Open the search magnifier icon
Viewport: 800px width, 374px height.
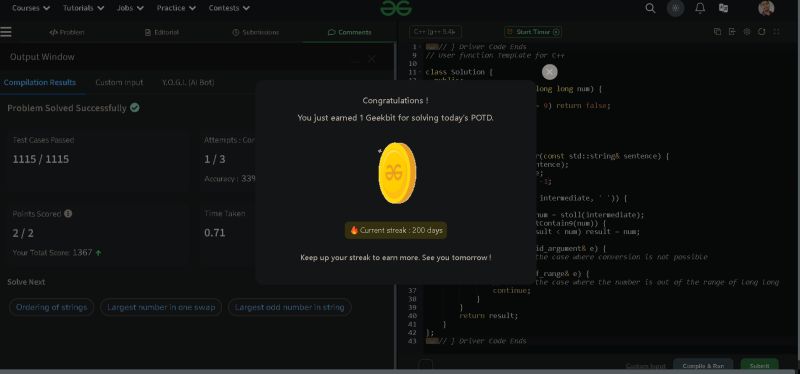pyautogui.click(x=650, y=8)
